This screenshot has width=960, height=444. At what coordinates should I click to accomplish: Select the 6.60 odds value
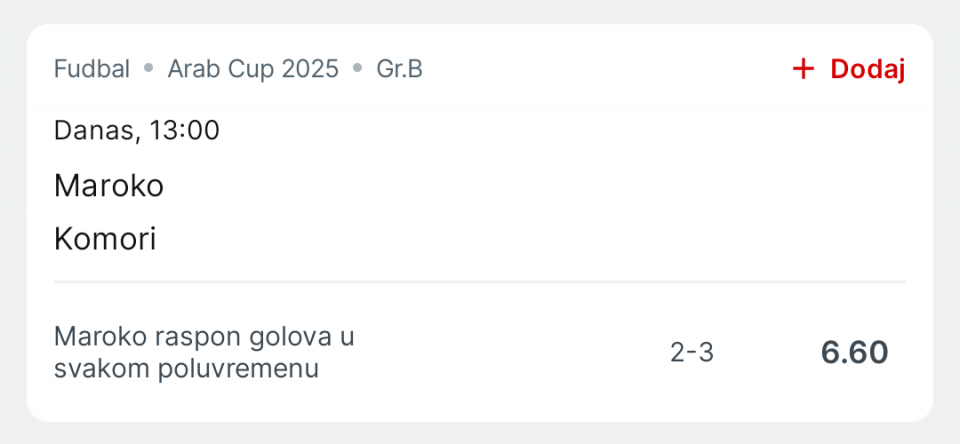(x=854, y=352)
